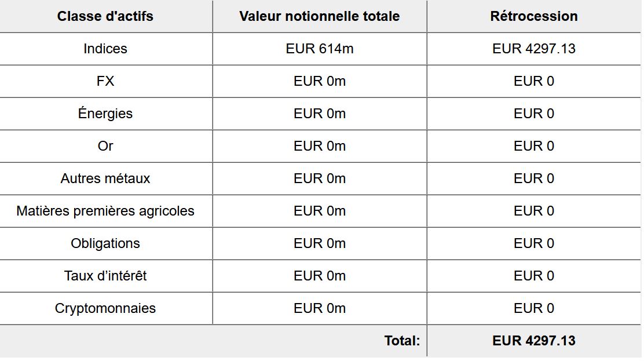This screenshot has height=361, width=644.
Task: Click the "Rétrocession" column header
Action: pos(534,16)
